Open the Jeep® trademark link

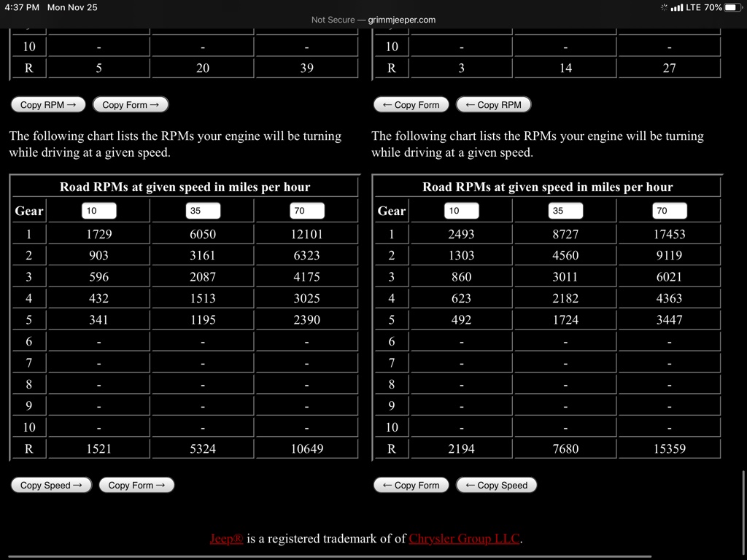[226, 539]
